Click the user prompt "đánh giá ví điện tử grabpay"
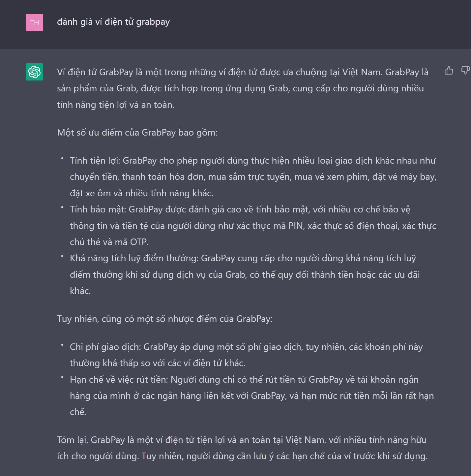This screenshot has height=476, width=471. pos(113,22)
